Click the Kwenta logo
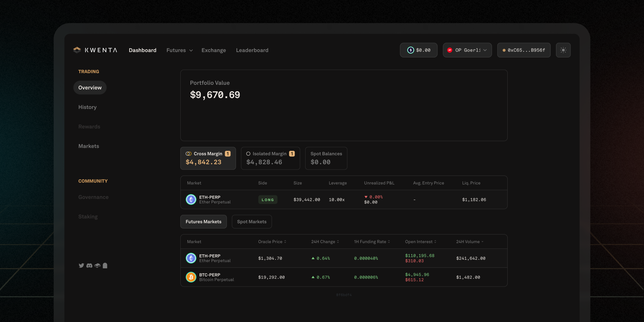Image resolution: width=644 pixels, height=322 pixels. click(x=95, y=50)
